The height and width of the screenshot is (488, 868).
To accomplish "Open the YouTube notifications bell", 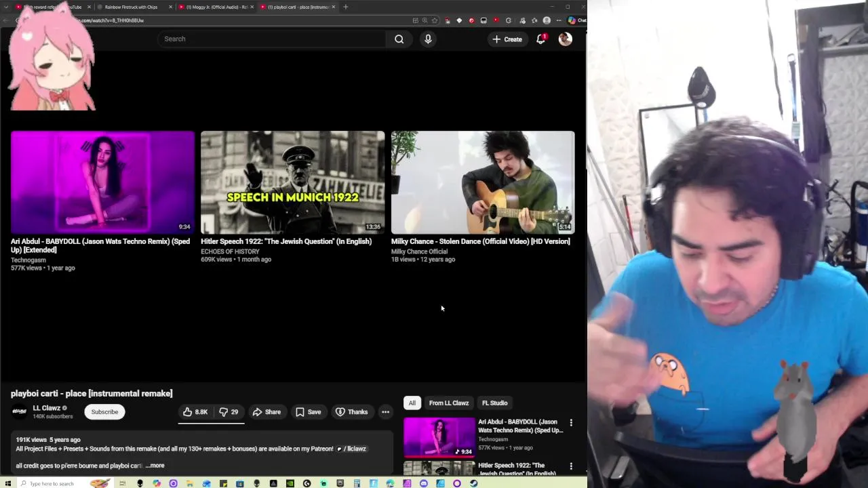I will click(540, 39).
